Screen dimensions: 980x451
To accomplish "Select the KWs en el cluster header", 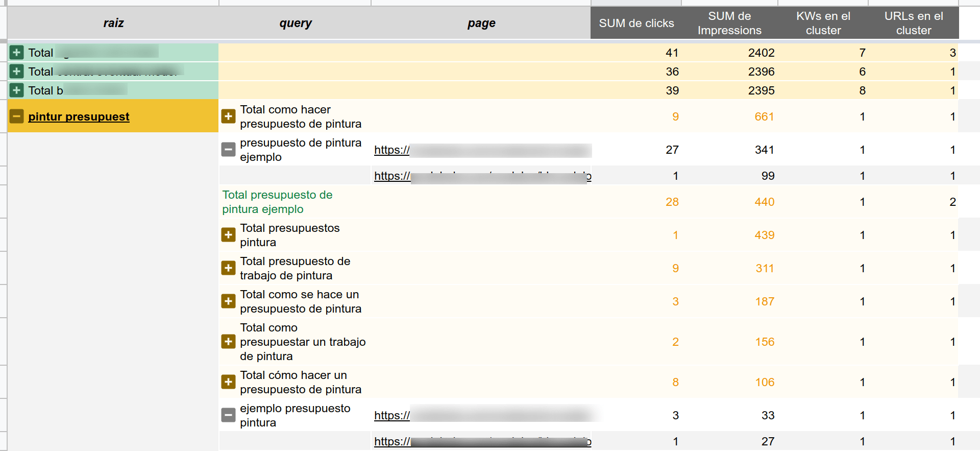I will point(823,23).
